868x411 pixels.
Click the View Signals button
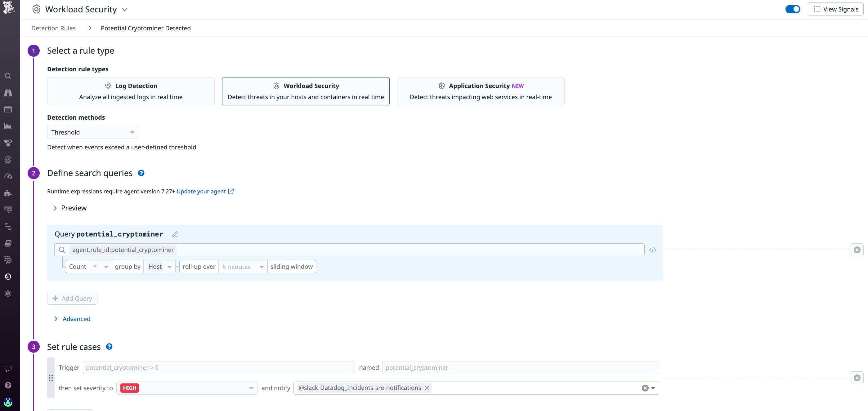point(835,9)
